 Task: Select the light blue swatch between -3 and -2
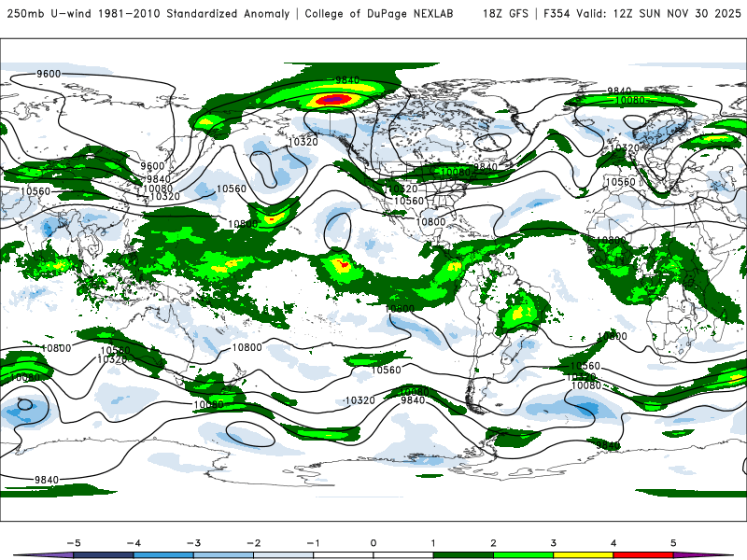click(223, 555)
